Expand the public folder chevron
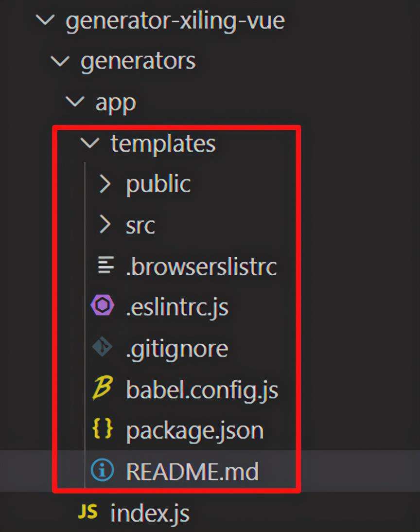This screenshot has width=420, height=532. pyautogui.click(x=105, y=184)
